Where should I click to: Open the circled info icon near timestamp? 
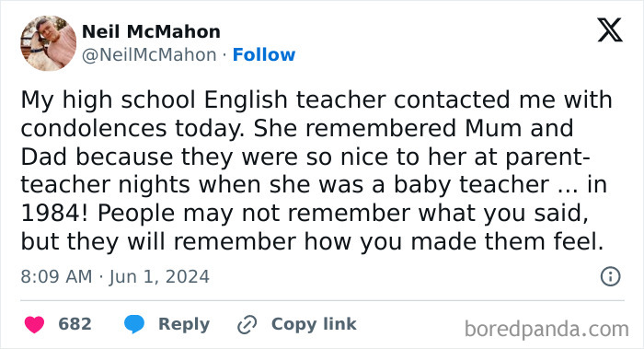click(x=610, y=276)
